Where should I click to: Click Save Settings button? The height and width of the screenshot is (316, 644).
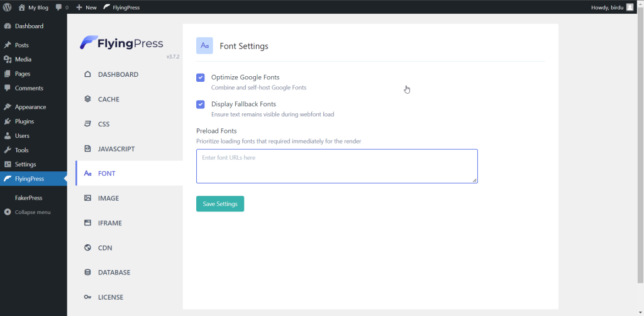coord(220,204)
